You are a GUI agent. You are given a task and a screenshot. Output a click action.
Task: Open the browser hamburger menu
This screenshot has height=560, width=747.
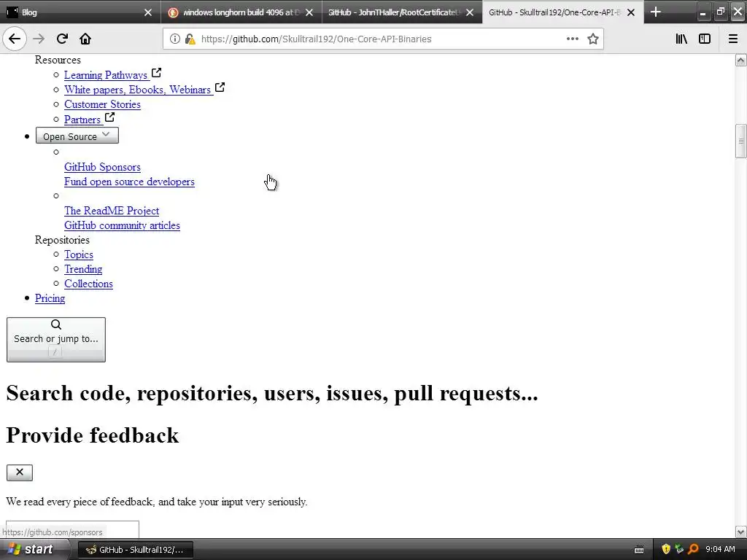click(733, 39)
